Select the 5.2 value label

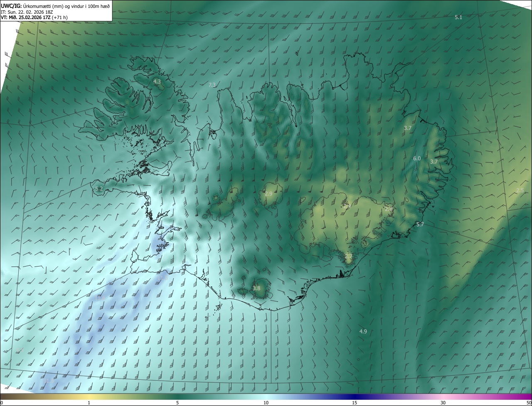point(99,188)
